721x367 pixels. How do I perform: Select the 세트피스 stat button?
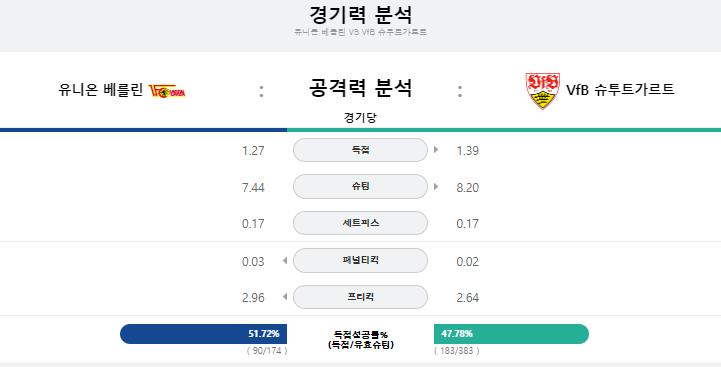(360, 223)
